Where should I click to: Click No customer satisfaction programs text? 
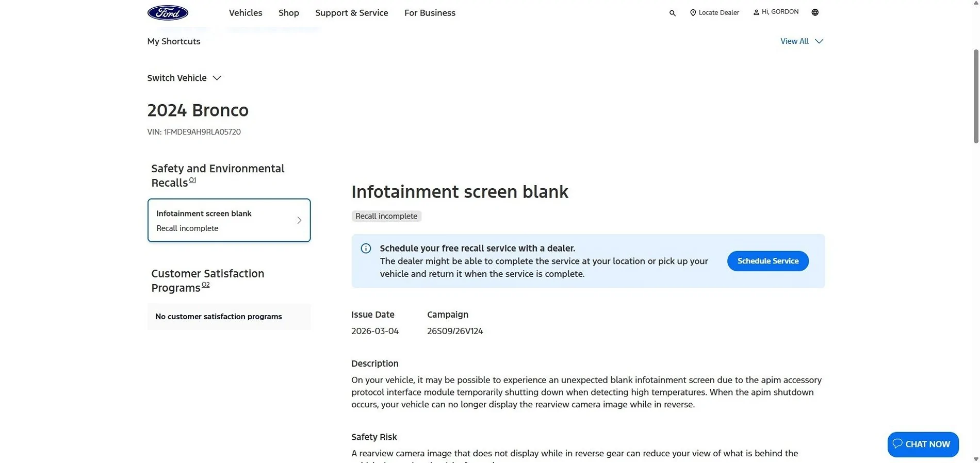(x=219, y=317)
